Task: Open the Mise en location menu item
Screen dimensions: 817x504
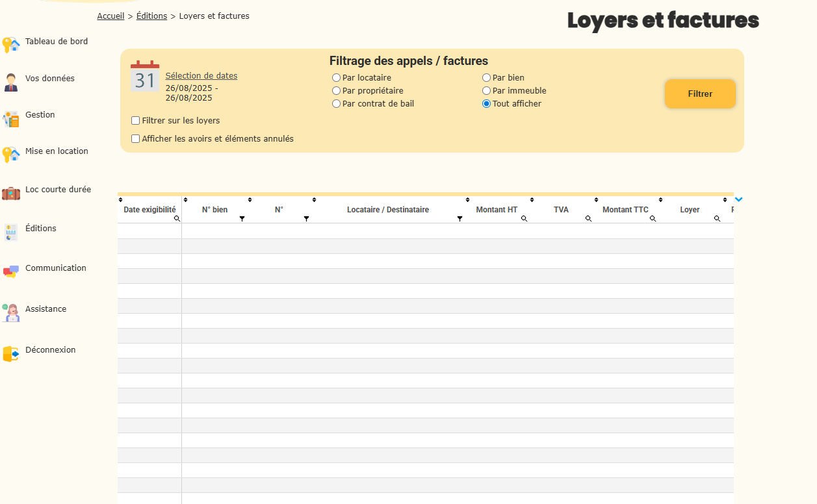Action: [x=57, y=151]
